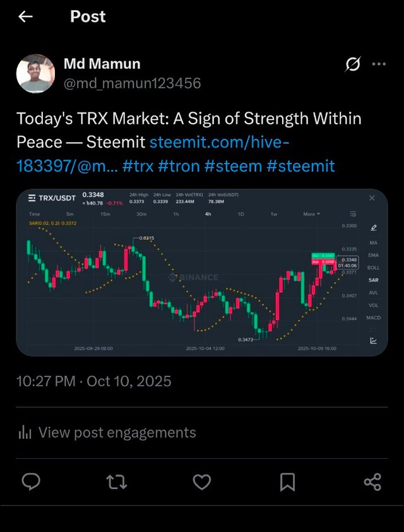Open Md Mamun's profile picture
Screen dimensions: 404x532
pos(35,73)
